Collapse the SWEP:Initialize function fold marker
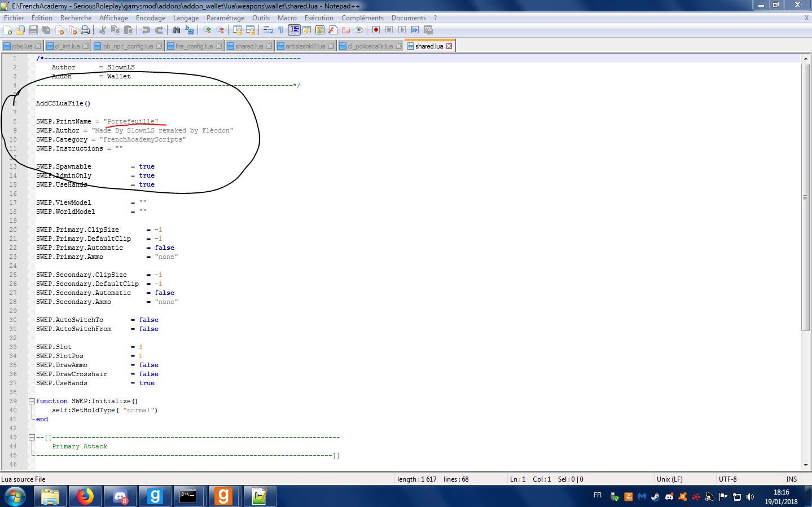The height and width of the screenshot is (507, 812). tap(32, 401)
